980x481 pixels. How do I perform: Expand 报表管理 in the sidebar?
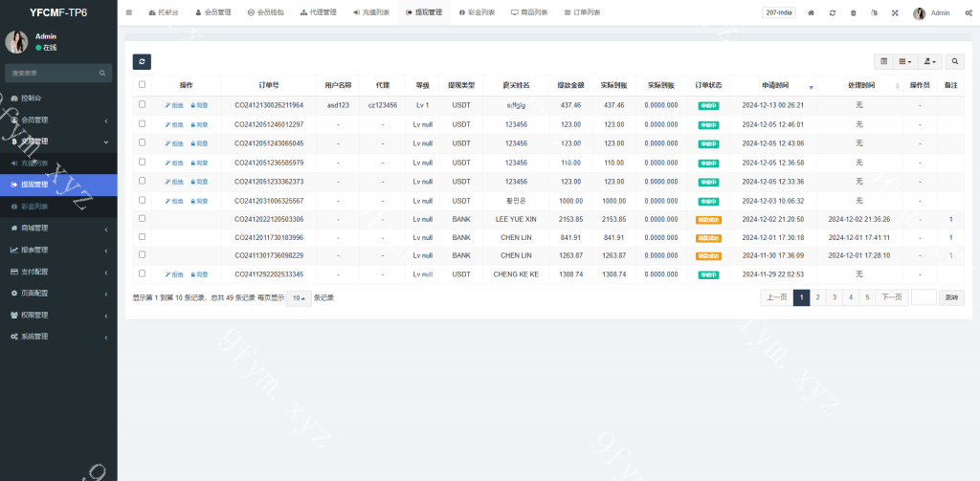(58, 250)
